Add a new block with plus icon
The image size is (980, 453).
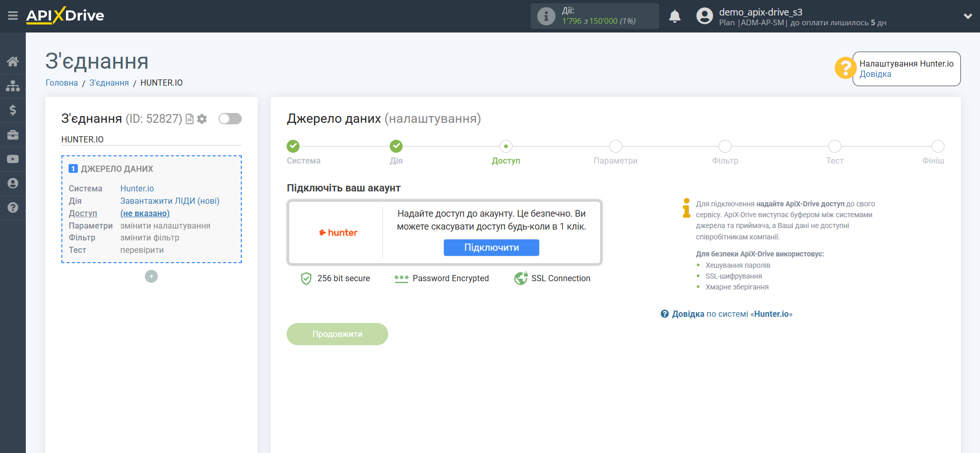(x=151, y=277)
